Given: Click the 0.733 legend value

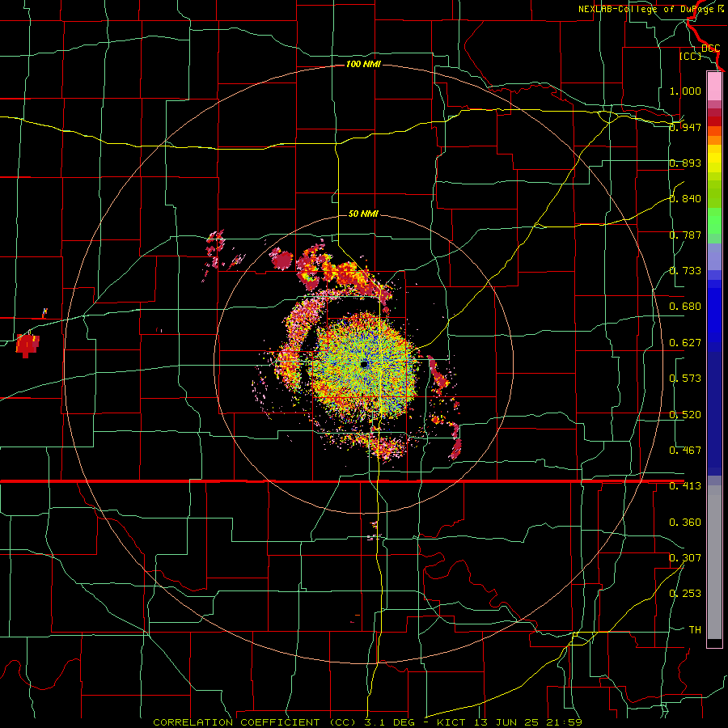Looking at the screenshot, I should click(x=685, y=271).
